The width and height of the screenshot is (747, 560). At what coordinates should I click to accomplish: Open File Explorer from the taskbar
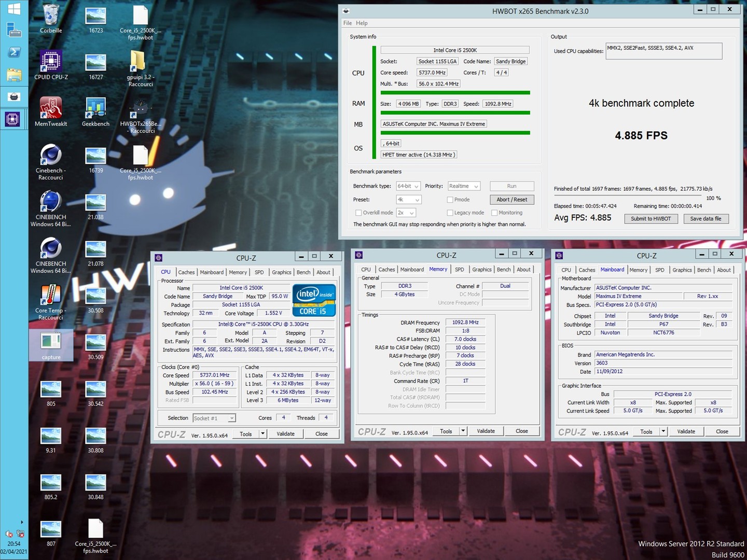[14, 75]
